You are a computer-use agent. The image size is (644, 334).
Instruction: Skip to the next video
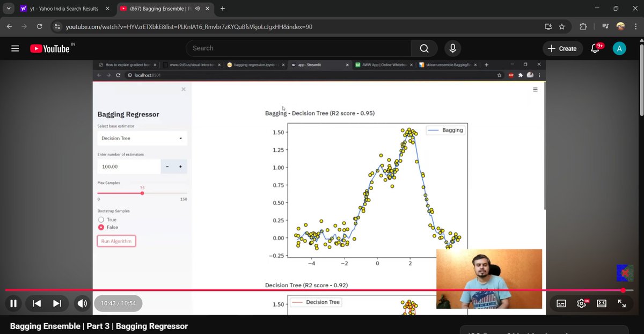pyautogui.click(x=57, y=303)
